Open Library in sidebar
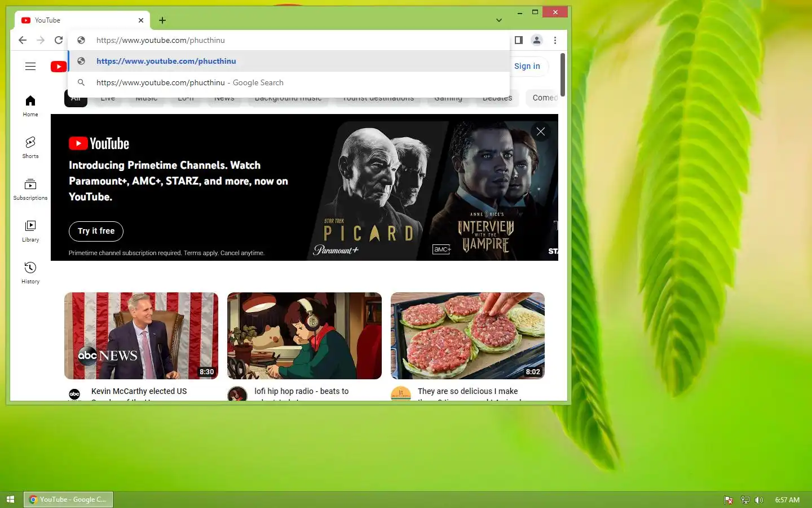 30,231
